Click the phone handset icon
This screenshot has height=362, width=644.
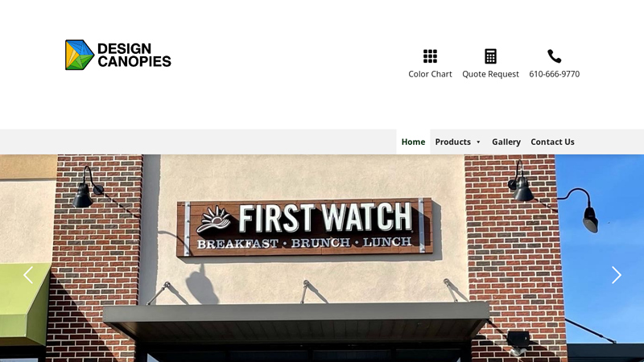coord(554,56)
